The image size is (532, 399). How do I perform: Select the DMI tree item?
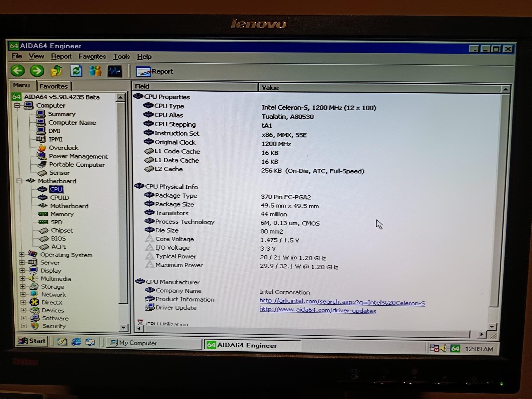54,131
